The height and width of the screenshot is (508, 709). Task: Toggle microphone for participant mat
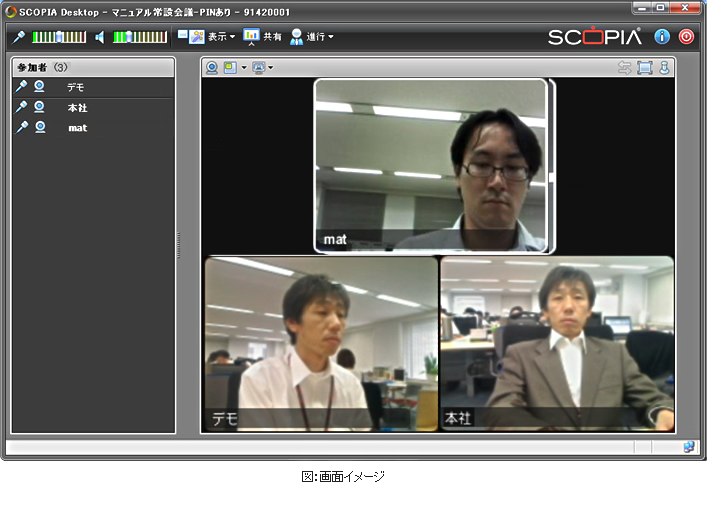[21, 127]
